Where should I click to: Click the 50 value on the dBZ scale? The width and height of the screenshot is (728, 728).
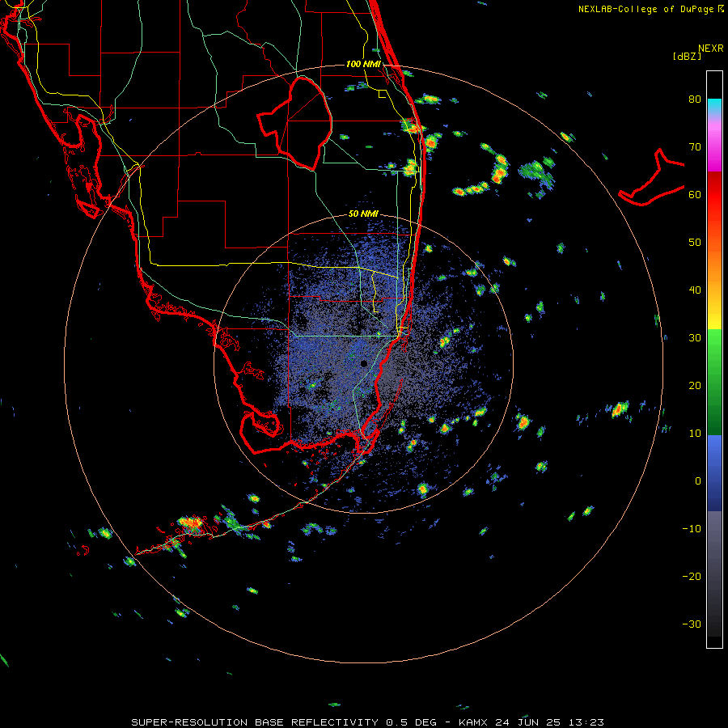click(695, 243)
